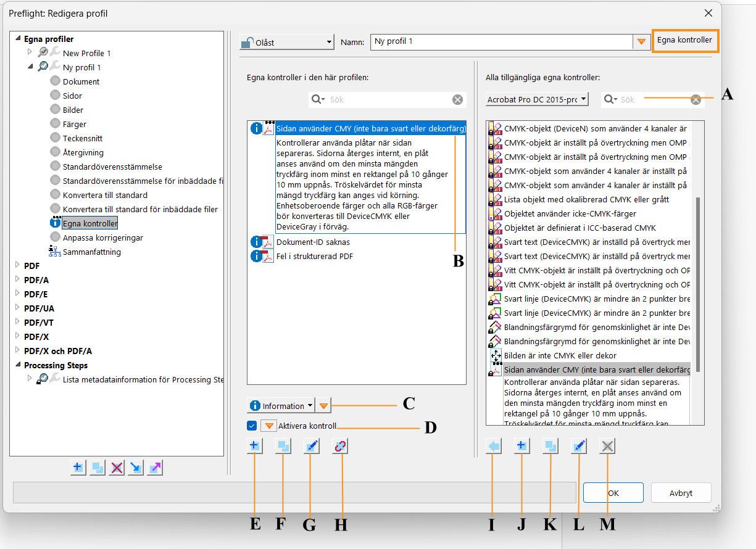Select Återgivning in the profile tree
Image resolution: width=756 pixels, height=549 pixels.
(83, 152)
